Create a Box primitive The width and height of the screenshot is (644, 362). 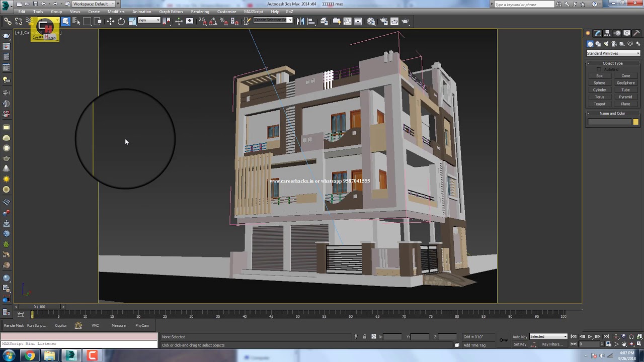[599, 76]
